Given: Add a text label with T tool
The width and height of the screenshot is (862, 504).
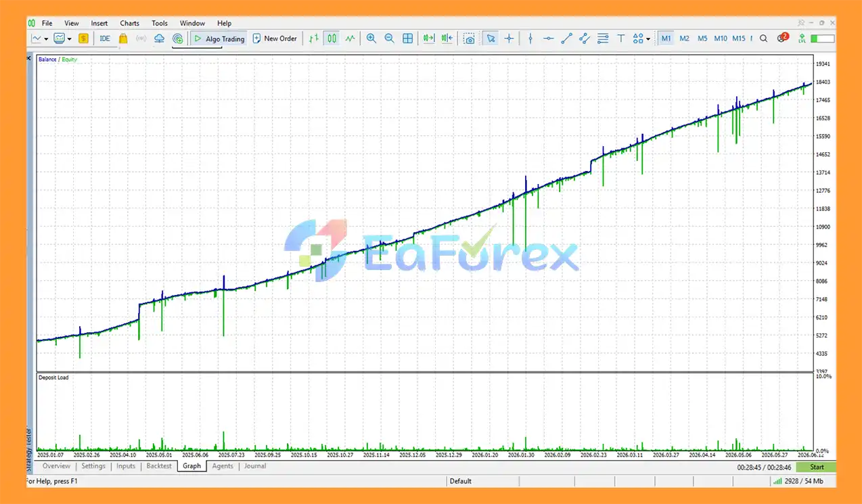Looking at the screenshot, I should click(621, 39).
